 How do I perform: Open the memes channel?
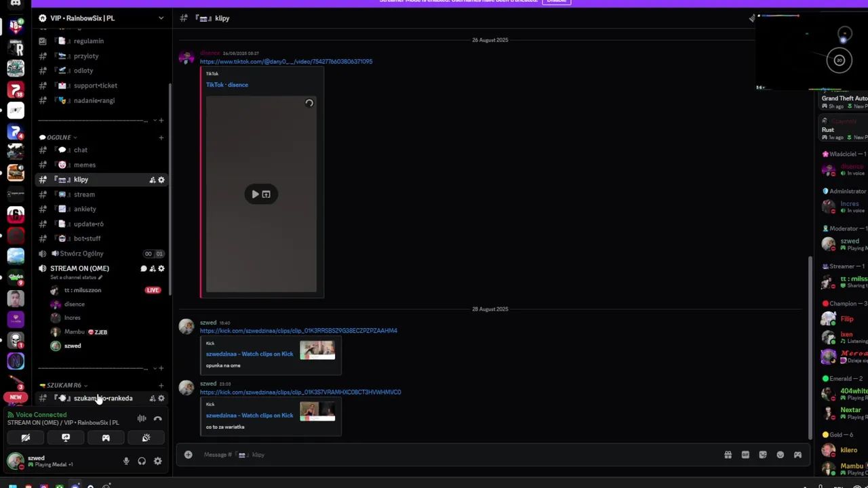pyautogui.click(x=102, y=165)
